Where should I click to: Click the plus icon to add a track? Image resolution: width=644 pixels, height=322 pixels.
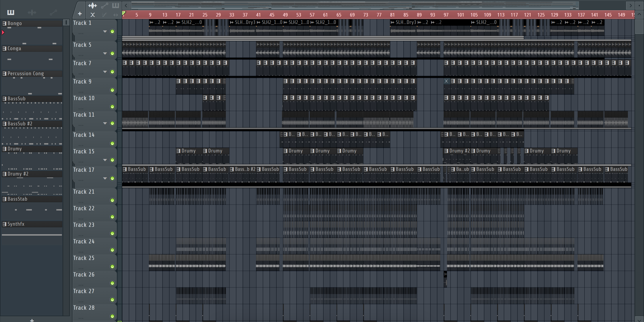tap(80, 14)
